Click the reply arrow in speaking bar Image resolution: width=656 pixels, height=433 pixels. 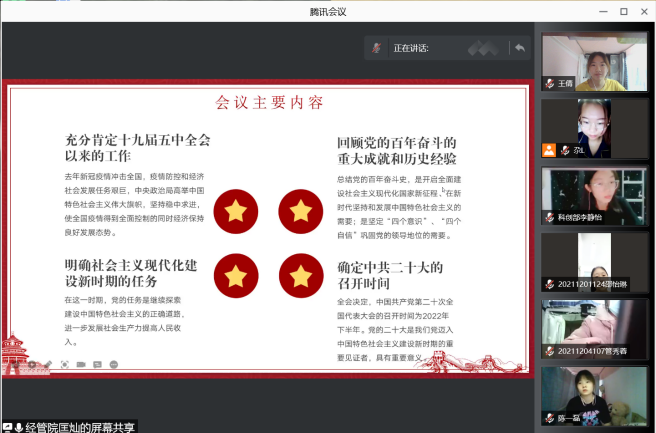519,47
